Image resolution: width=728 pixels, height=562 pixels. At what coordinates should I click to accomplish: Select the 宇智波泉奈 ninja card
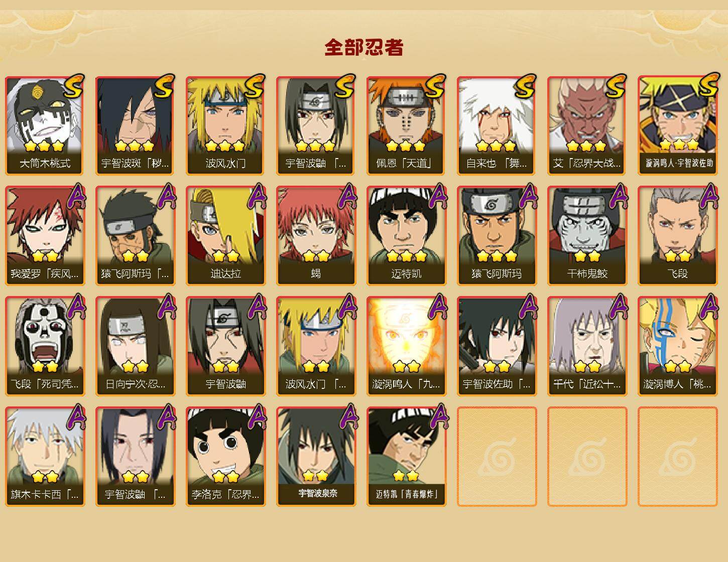[x=316, y=457]
